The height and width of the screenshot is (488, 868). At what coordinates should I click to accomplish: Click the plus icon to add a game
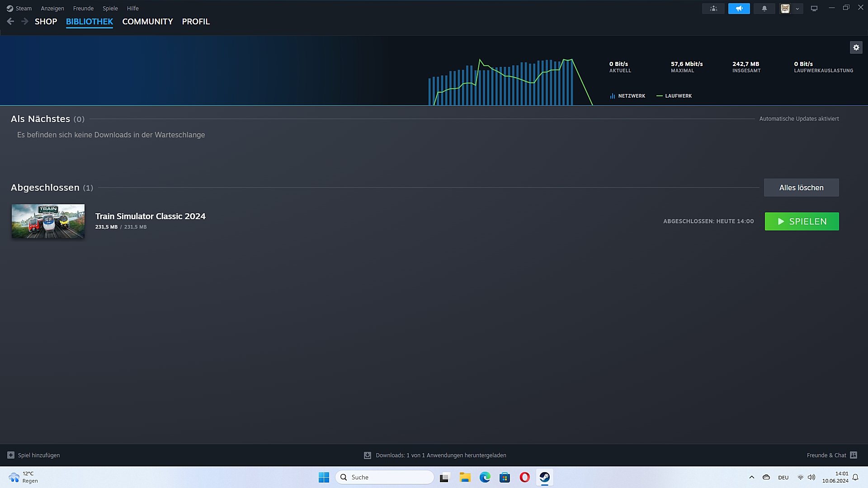tap(11, 455)
